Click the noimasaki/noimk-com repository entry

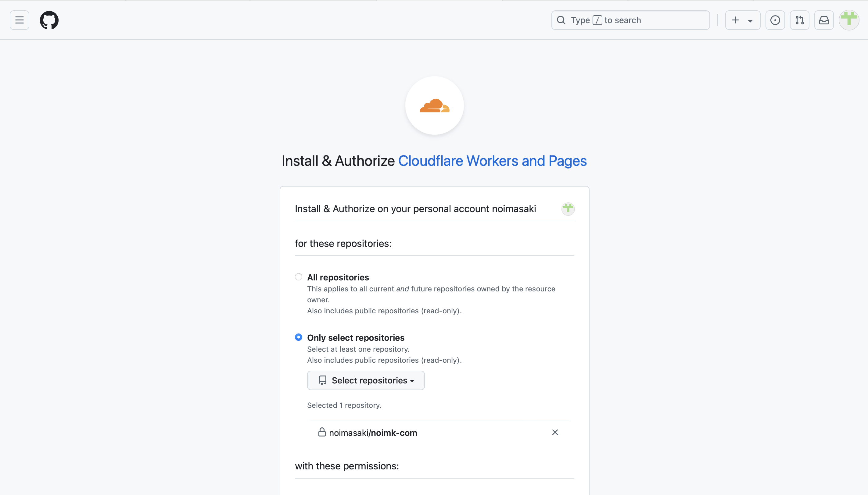(373, 433)
